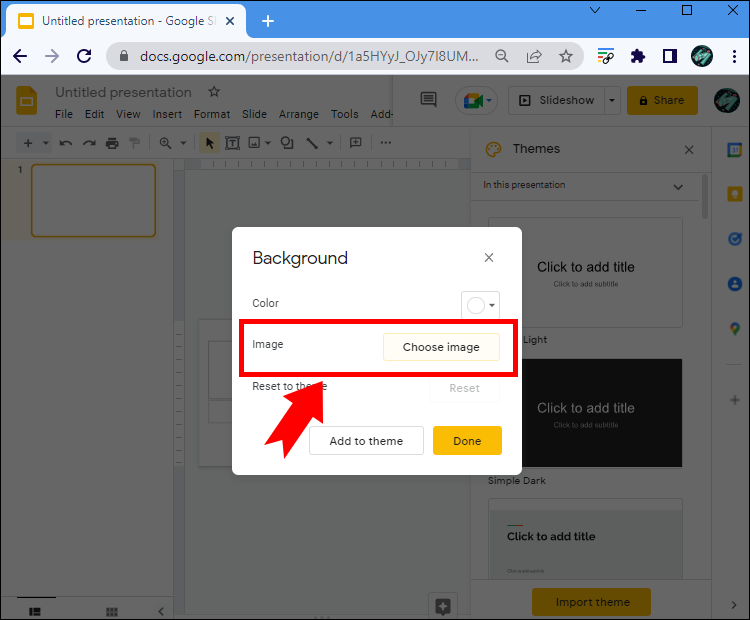Open the Contacts side panel icon
Viewport: 750px width, 620px height.
735,284
